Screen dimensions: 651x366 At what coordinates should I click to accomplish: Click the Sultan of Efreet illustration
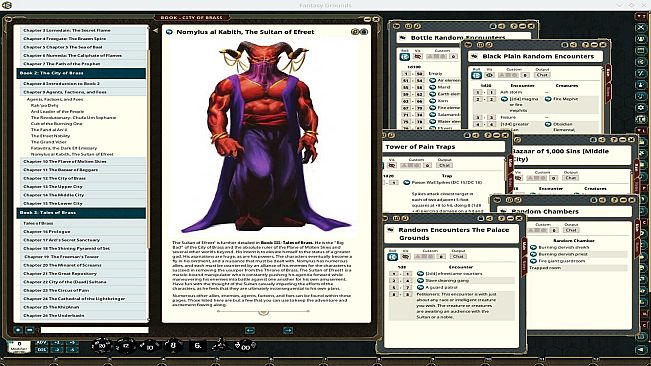click(x=266, y=136)
